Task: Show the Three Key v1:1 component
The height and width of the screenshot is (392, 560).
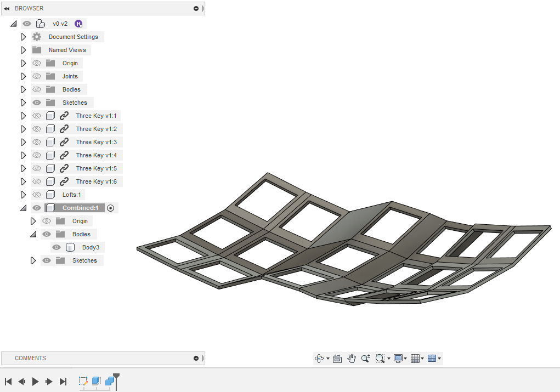Action: click(36, 116)
